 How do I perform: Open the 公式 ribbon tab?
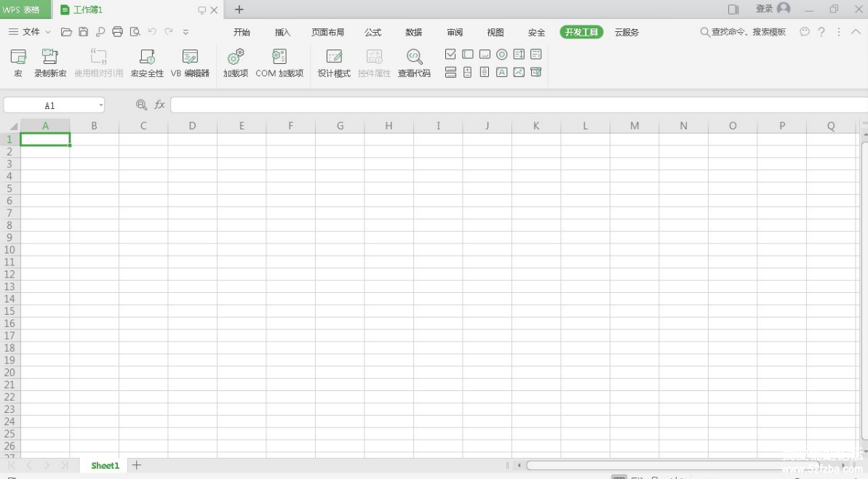[373, 33]
